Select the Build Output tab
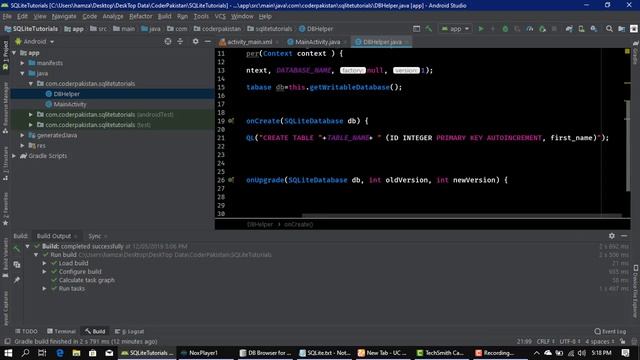The width and height of the screenshot is (640, 360). click(x=56, y=236)
